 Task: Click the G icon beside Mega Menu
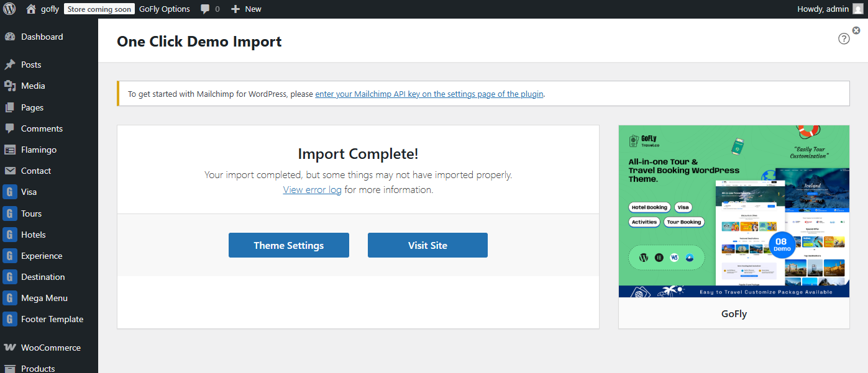tap(10, 298)
